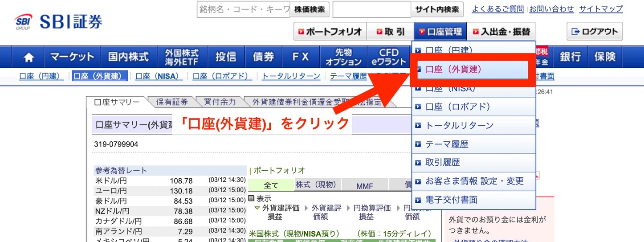The height and width of the screenshot is (242, 644).
Task: Switch to the 口座サマリー tab
Action: point(117,102)
